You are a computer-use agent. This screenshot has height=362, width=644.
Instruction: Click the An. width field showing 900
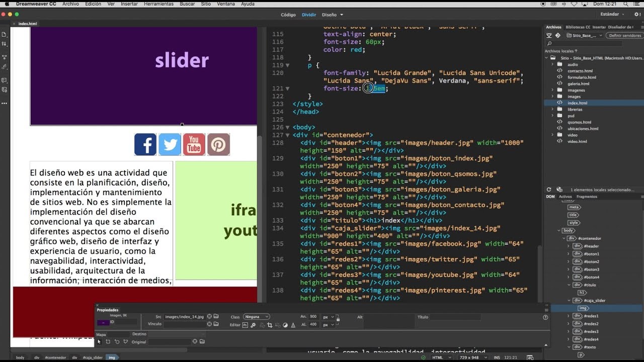pyautogui.click(x=314, y=317)
